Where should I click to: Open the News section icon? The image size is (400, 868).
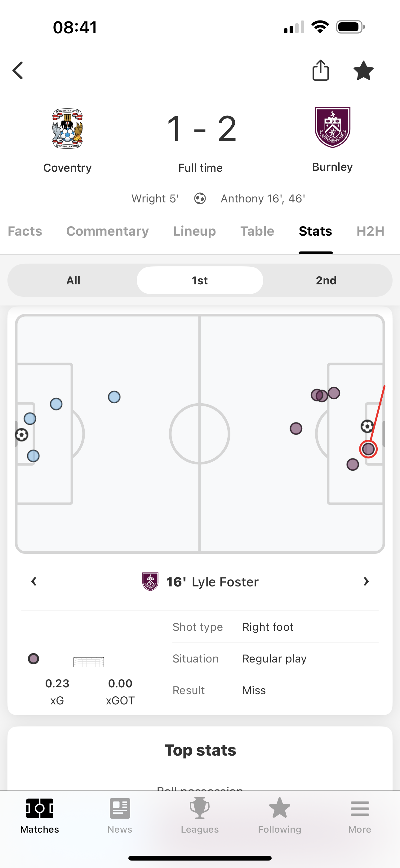pos(120,808)
